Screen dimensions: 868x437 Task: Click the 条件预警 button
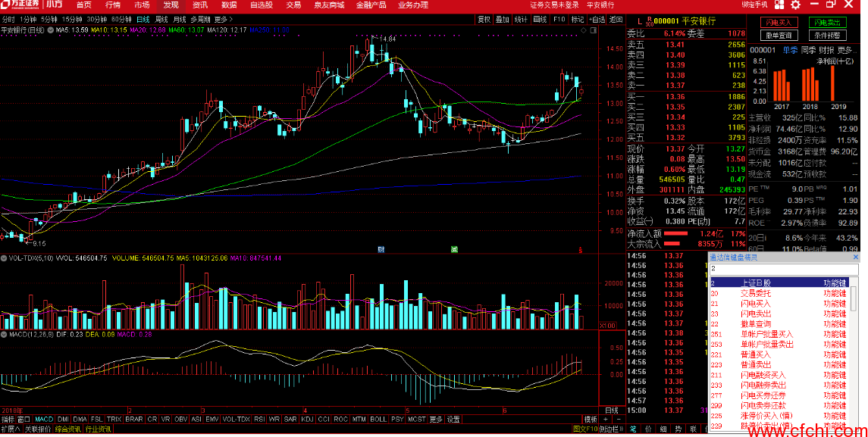pyautogui.click(x=827, y=36)
